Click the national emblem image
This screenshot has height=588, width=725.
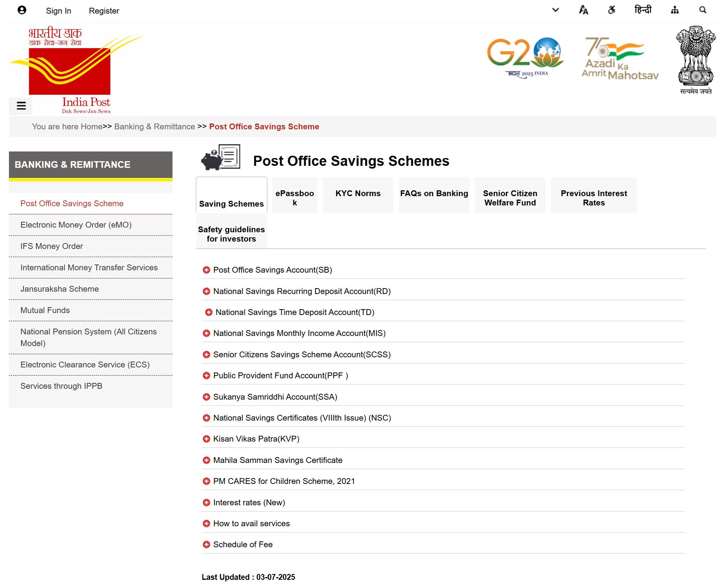click(696, 60)
